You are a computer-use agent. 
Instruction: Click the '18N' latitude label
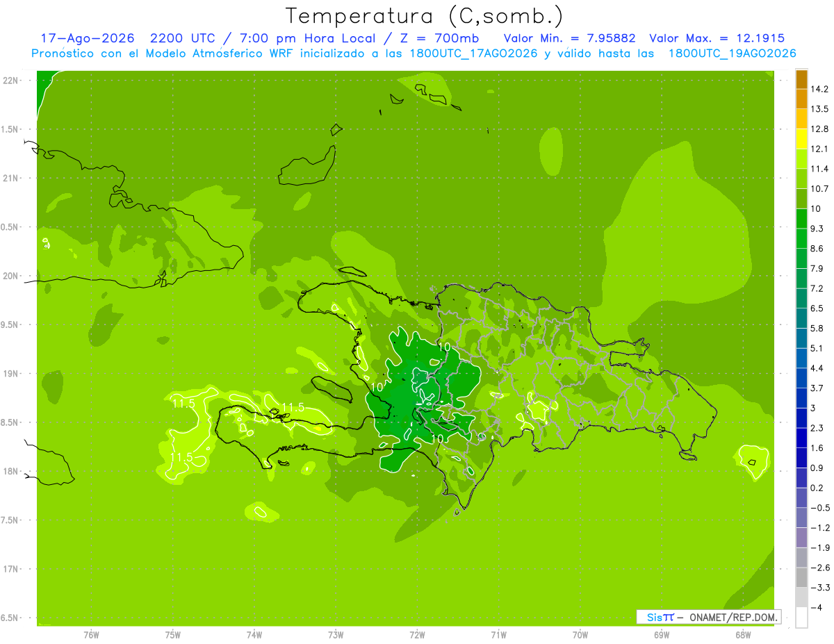[x=11, y=472]
